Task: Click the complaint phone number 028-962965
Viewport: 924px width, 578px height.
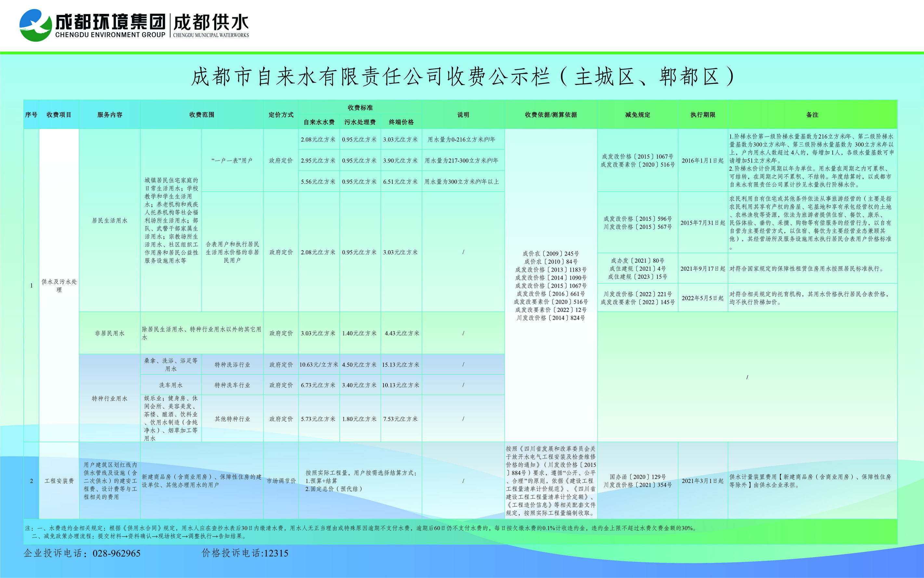Action: [x=116, y=553]
